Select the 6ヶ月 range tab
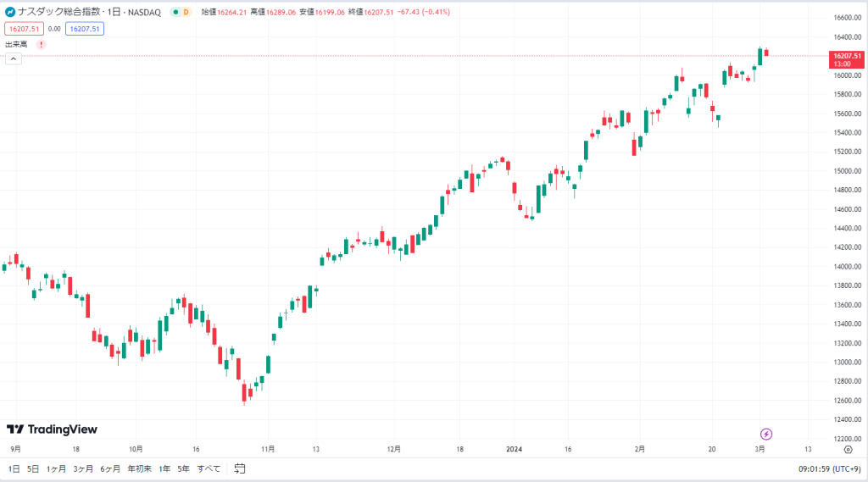The width and height of the screenshot is (868, 482). tap(110, 468)
